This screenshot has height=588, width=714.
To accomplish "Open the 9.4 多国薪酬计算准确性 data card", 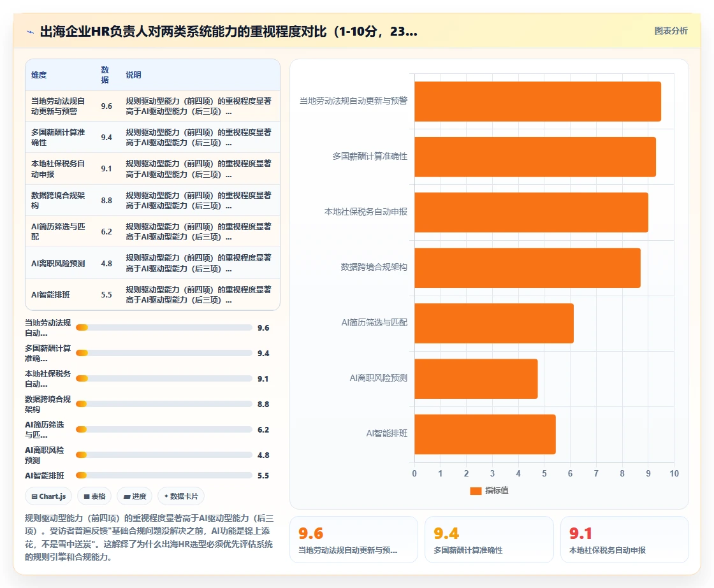I will pos(489,540).
